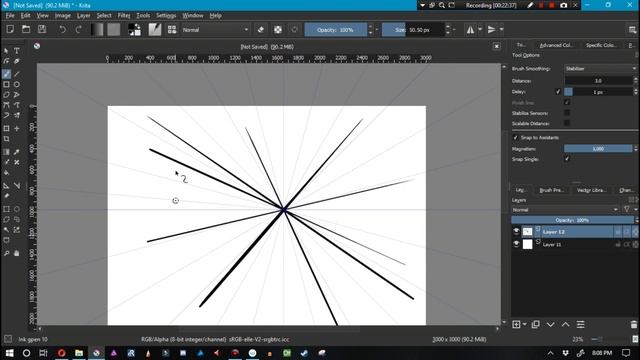This screenshot has width=640, height=360.
Task: Open Brush Smoothing Stabilizer dropdown
Action: (600, 69)
